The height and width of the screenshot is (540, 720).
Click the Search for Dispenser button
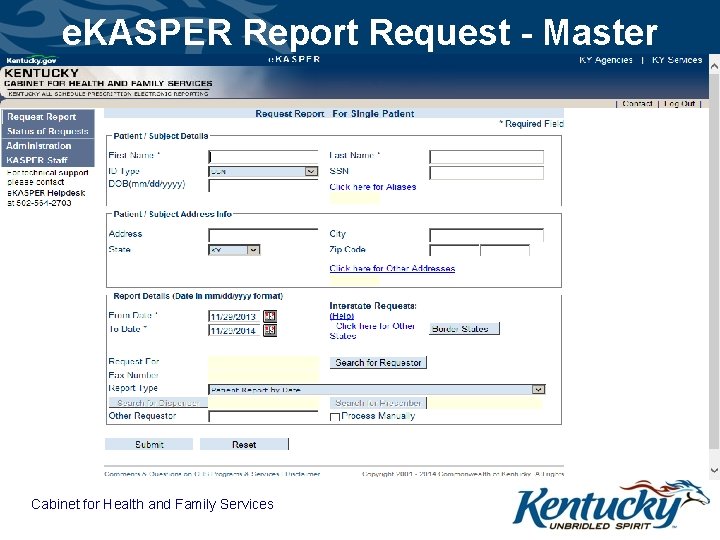(x=158, y=403)
